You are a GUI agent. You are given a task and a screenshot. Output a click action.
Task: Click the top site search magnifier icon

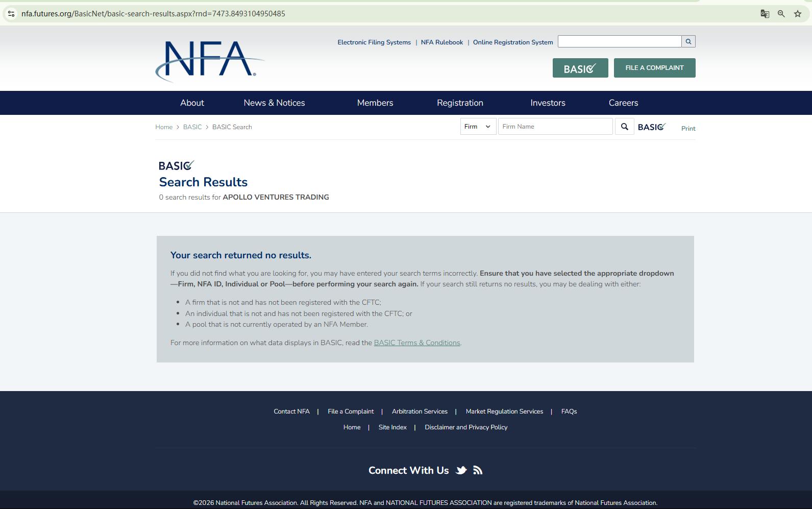[x=688, y=41]
